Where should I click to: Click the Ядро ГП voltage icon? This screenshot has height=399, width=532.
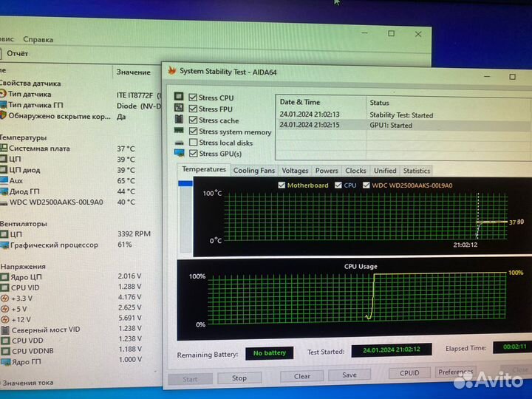(x=6, y=362)
